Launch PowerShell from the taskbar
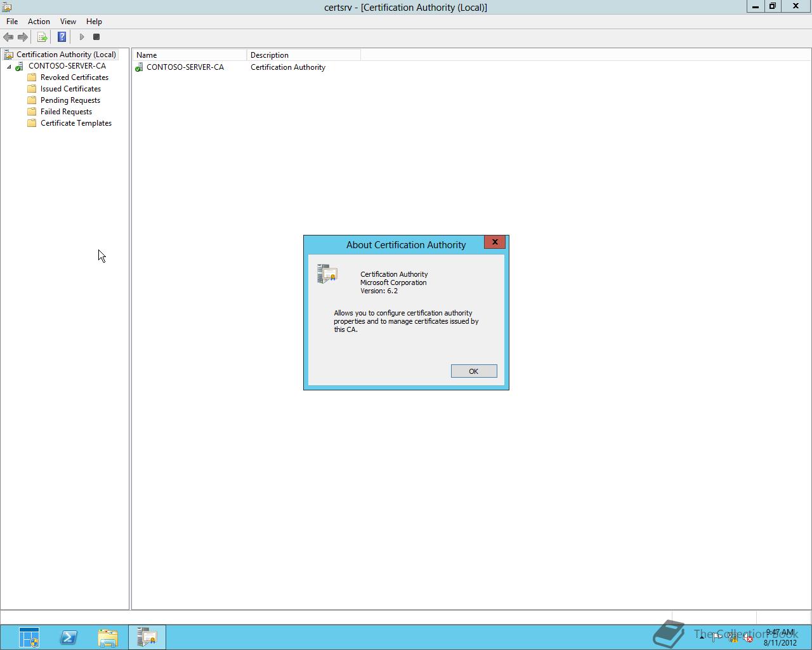 pos(69,637)
